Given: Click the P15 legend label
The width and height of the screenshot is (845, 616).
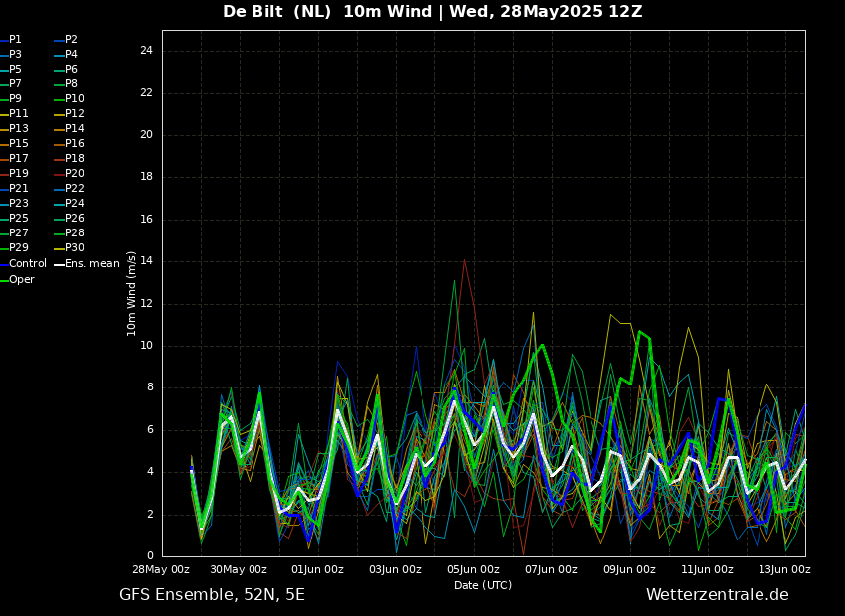Looking at the screenshot, I should [x=19, y=144].
